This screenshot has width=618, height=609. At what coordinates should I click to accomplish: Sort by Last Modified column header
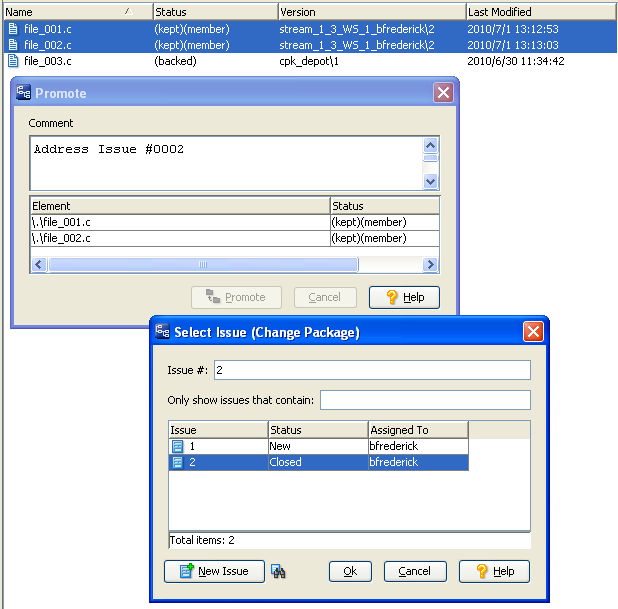(540, 12)
